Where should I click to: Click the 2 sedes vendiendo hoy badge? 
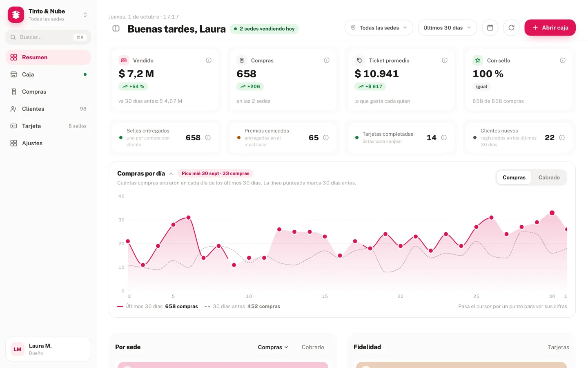[264, 29]
